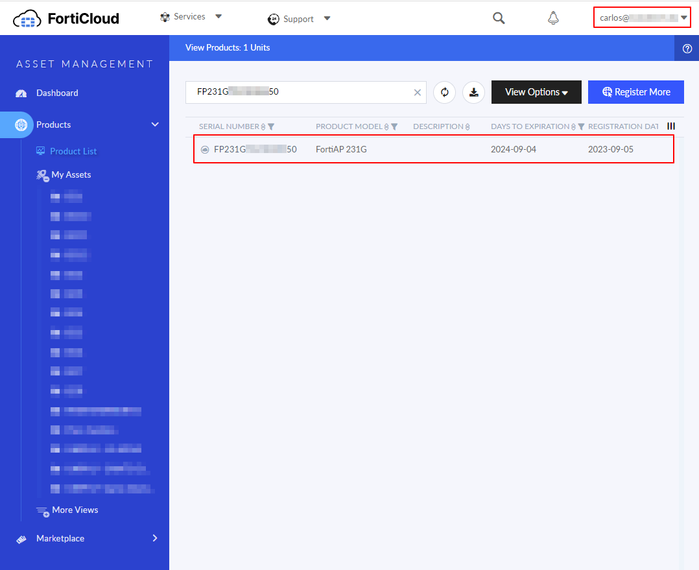Sort by Product Model arrows icon
Image resolution: width=699 pixels, height=570 pixels.
[x=387, y=127]
